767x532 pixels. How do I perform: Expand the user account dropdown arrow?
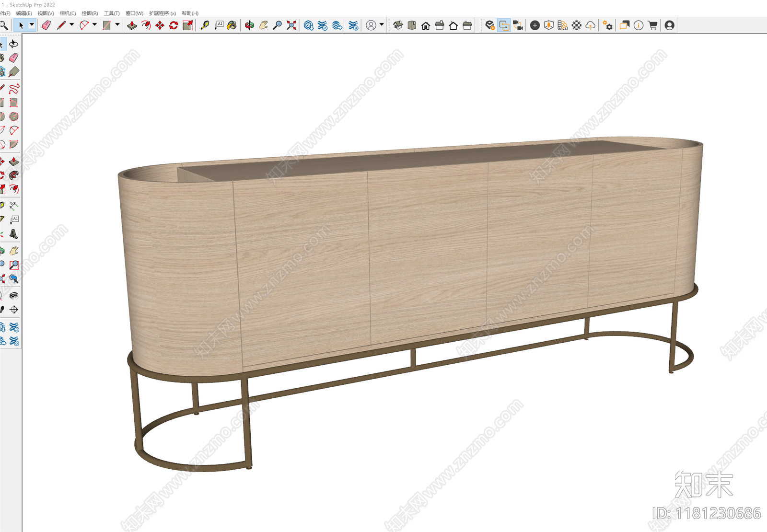[382, 25]
